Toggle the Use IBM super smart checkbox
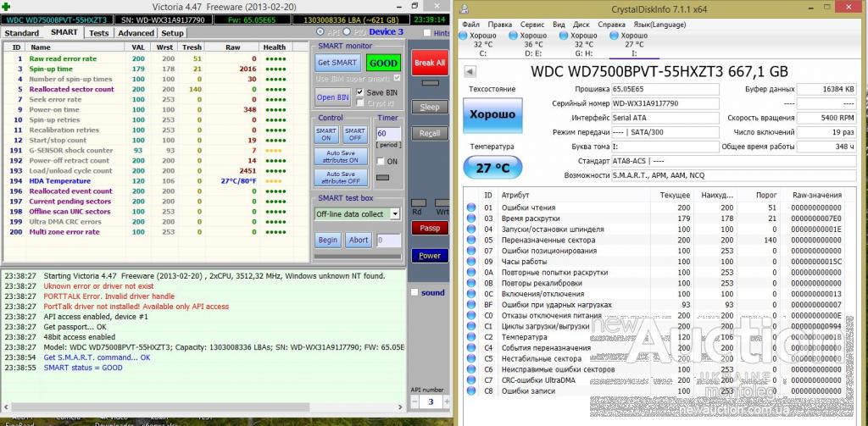Image resolution: width=868 pixels, height=426 pixels. click(397, 79)
